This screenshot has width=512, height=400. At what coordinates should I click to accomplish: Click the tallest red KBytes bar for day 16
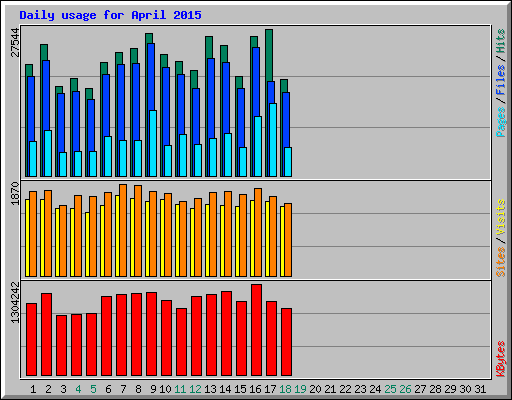pyautogui.click(x=256, y=330)
